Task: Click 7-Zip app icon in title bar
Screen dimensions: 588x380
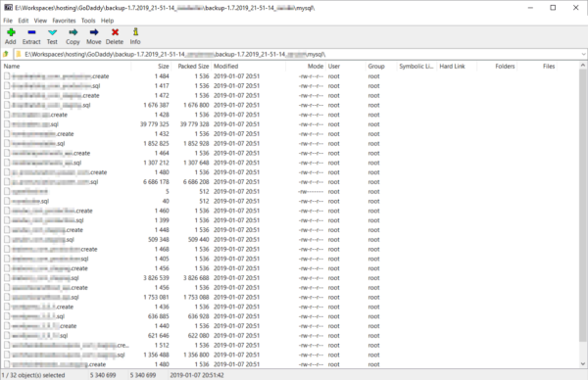Action: pyautogui.click(x=8, y=8)
